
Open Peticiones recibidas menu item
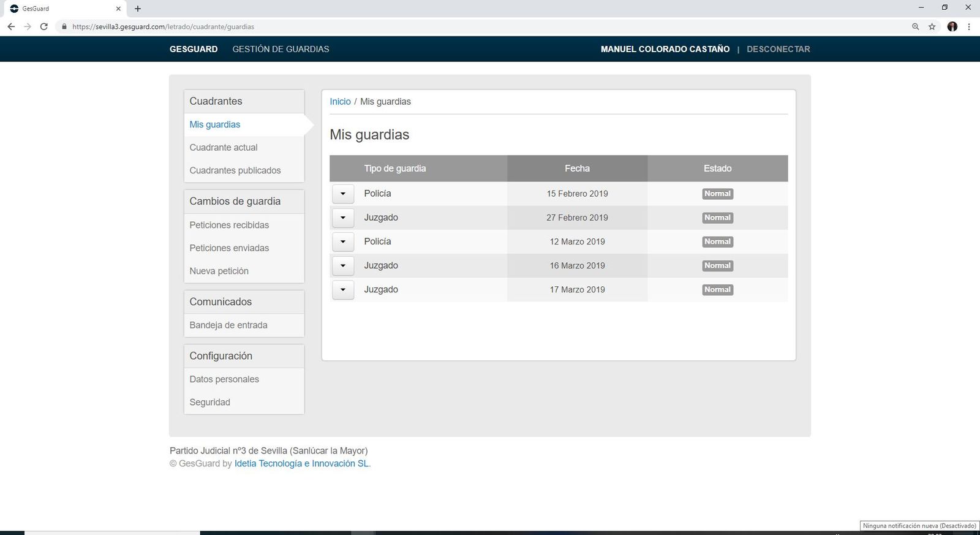(x=229, y=225)
